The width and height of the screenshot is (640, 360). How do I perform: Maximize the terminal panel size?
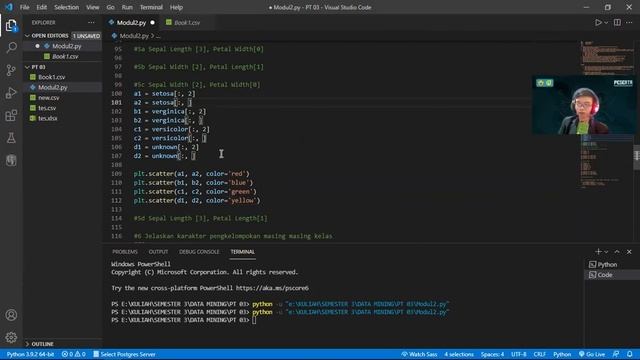(x=617, y=252)
